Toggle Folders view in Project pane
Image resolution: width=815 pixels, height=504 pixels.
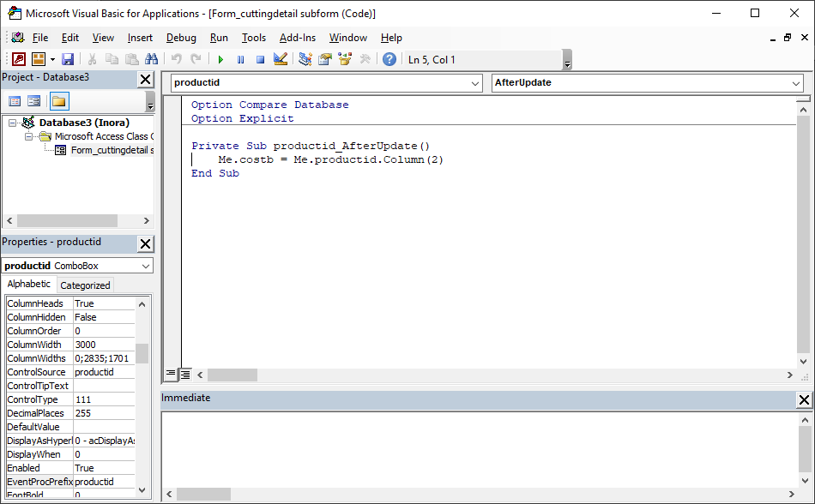click(x=58, y=101)
